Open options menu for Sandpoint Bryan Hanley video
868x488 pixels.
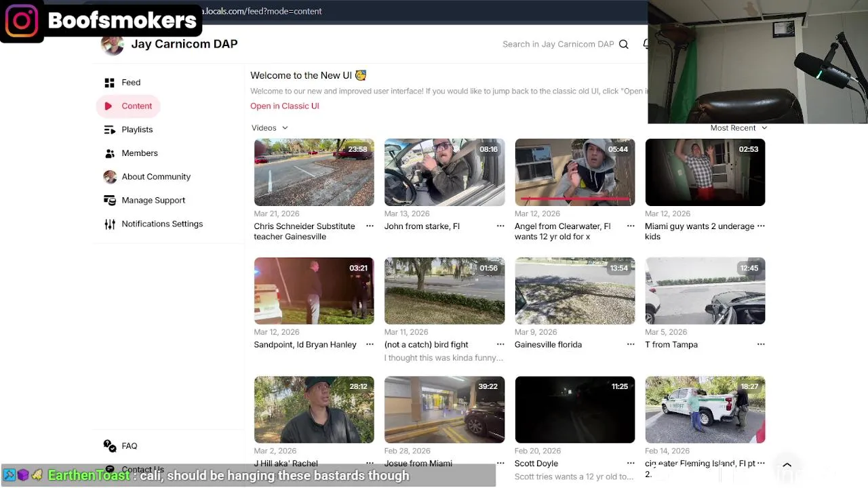click(x=370, y=344)
